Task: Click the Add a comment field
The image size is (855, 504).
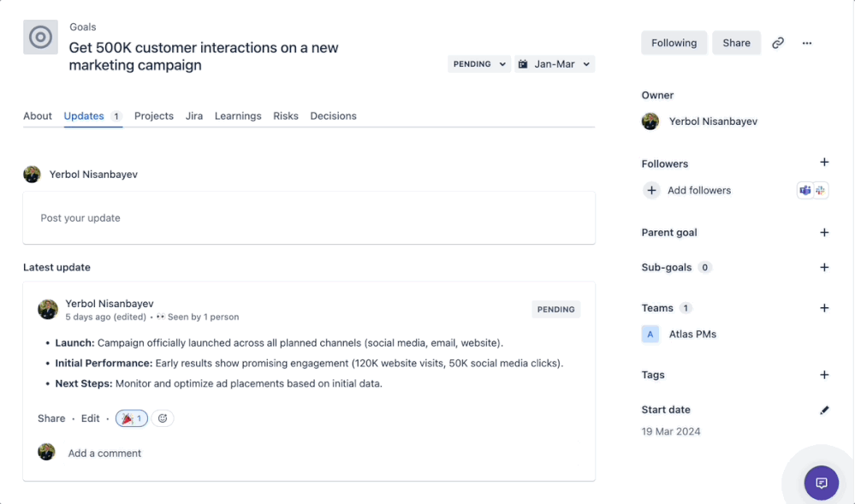Action: pyautogui.click(x=322, y=454)
